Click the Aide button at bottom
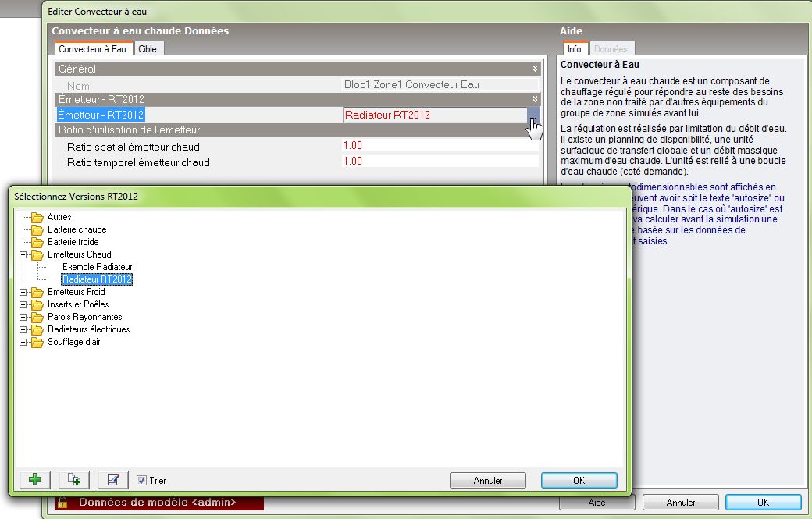 coord(597,503)
